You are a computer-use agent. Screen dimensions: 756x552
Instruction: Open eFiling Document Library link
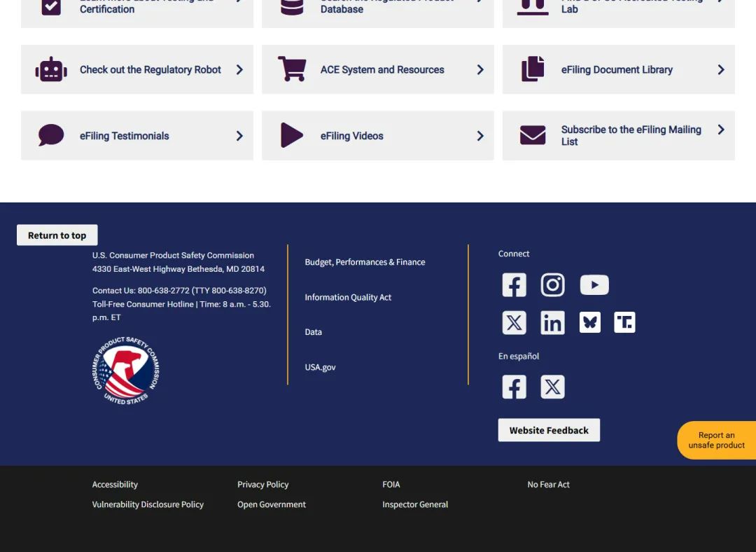click(617, 69)
